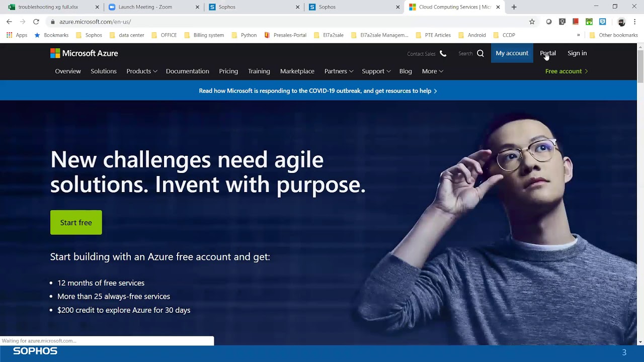Expand the More dropdown menu
The image size is (644, 362).
[433, 71]
